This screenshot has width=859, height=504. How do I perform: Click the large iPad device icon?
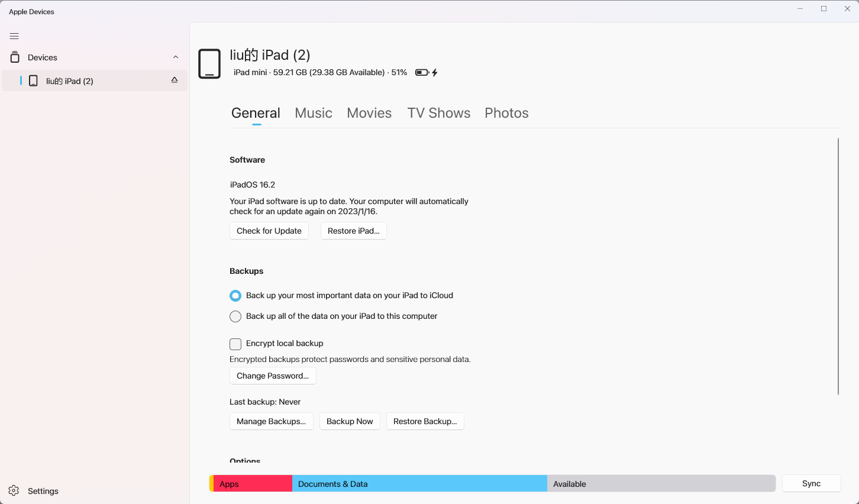209,64
